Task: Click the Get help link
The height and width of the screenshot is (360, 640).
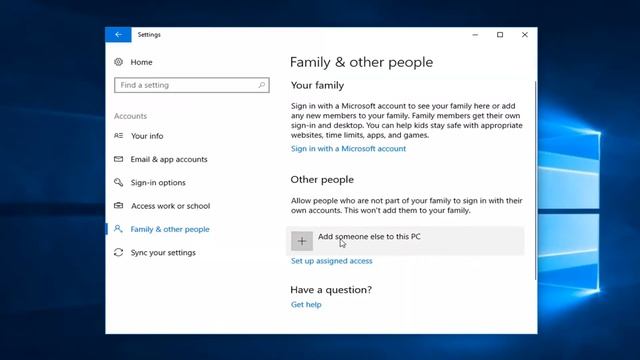Action: 306,304
